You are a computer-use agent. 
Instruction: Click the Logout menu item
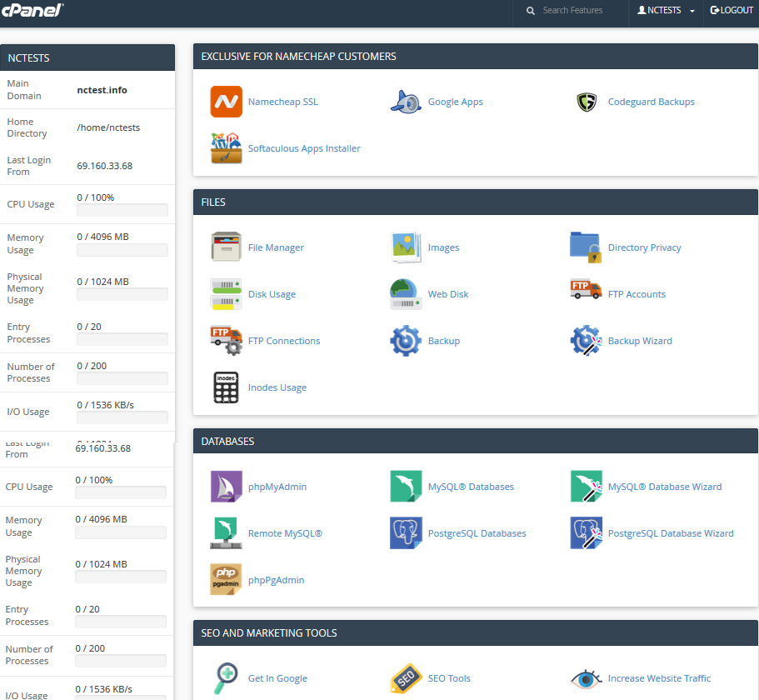coord(732,11)
